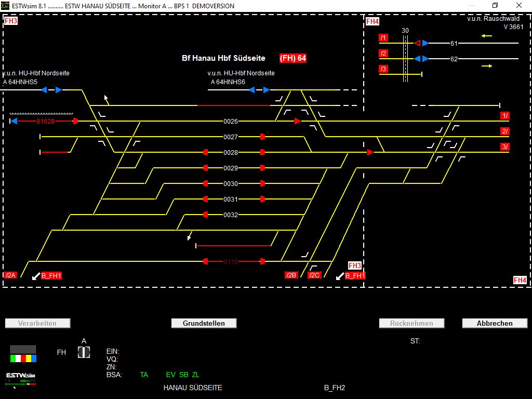Click the blue signal arrows beside A 64HNHS6
532x399 pixels.
pyautogui.click(x=259, y=89)
